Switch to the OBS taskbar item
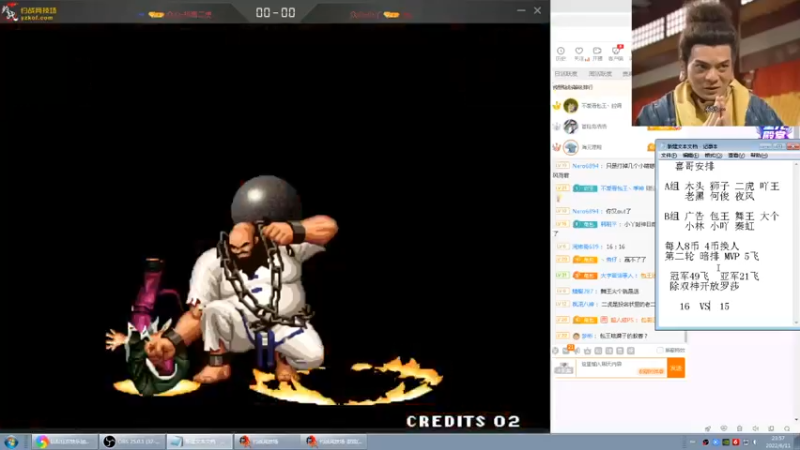Viewport: 800px width, 450px height. [132, 441]
